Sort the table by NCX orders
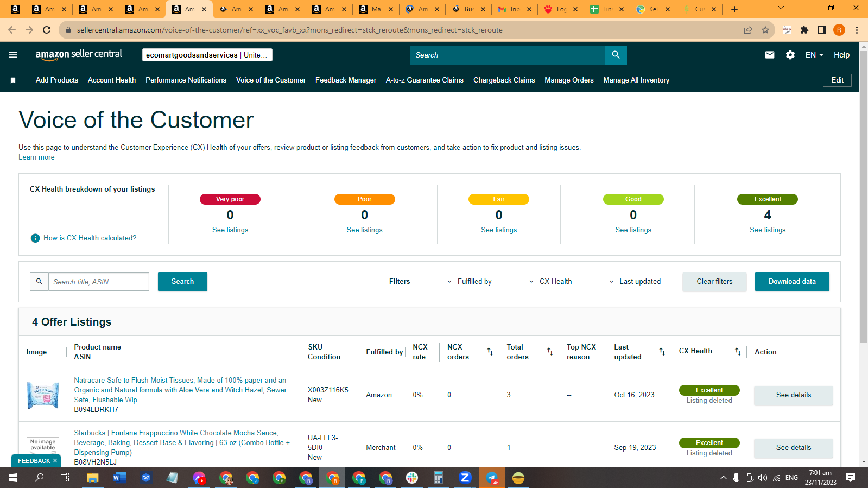868x488 pixels. pos(490,352)
